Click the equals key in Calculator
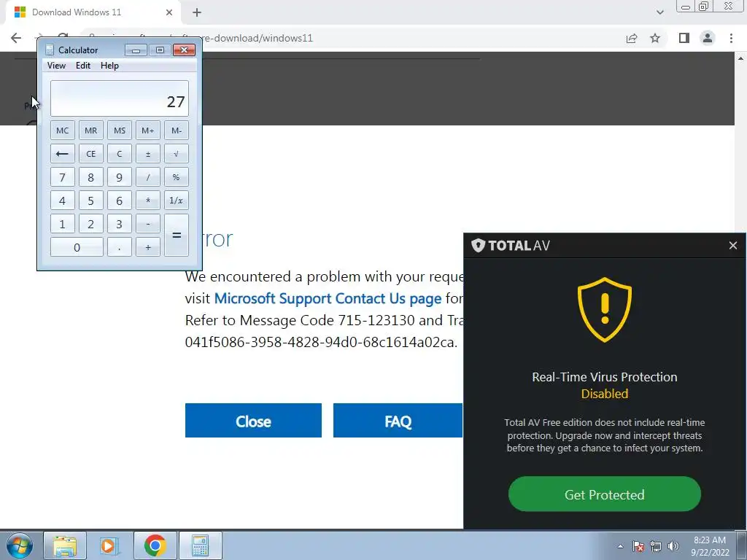This screenshot has height=560, width=747. tap(177, 236)
